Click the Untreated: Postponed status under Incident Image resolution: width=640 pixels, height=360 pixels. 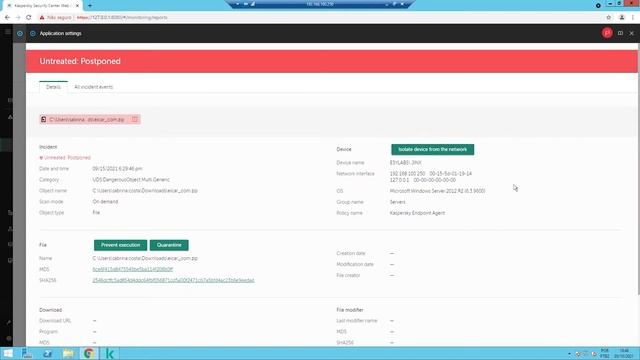pos(65,158)
